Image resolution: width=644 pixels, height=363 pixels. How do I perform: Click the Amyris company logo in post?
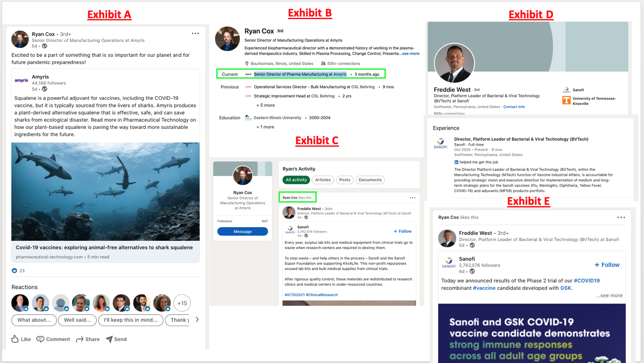click(22, 80)
